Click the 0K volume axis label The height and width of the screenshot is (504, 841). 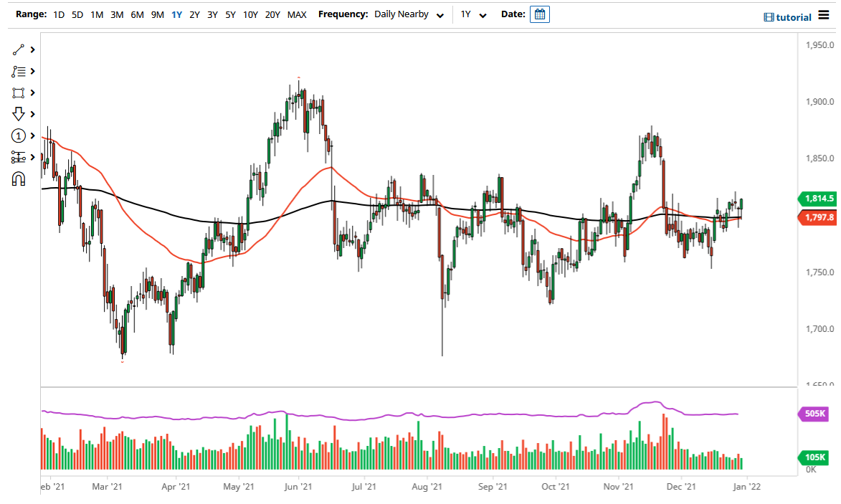(811, 470)
